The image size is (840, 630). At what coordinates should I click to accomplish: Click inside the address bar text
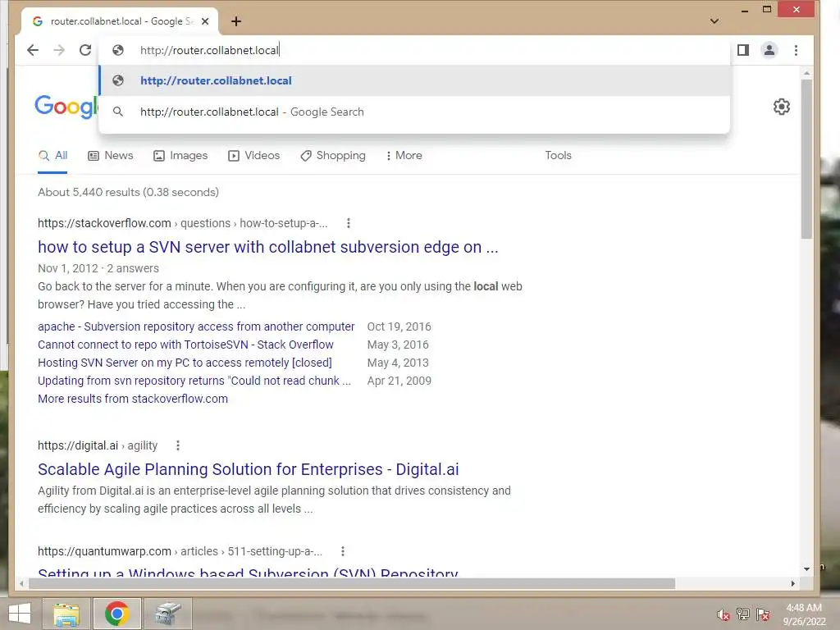click(209, 50)
